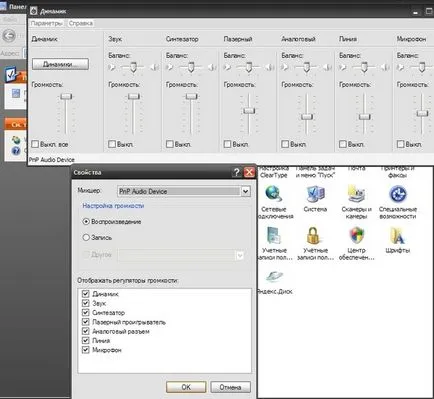Click the Динамик window title bar icon

tap(34, 11)
